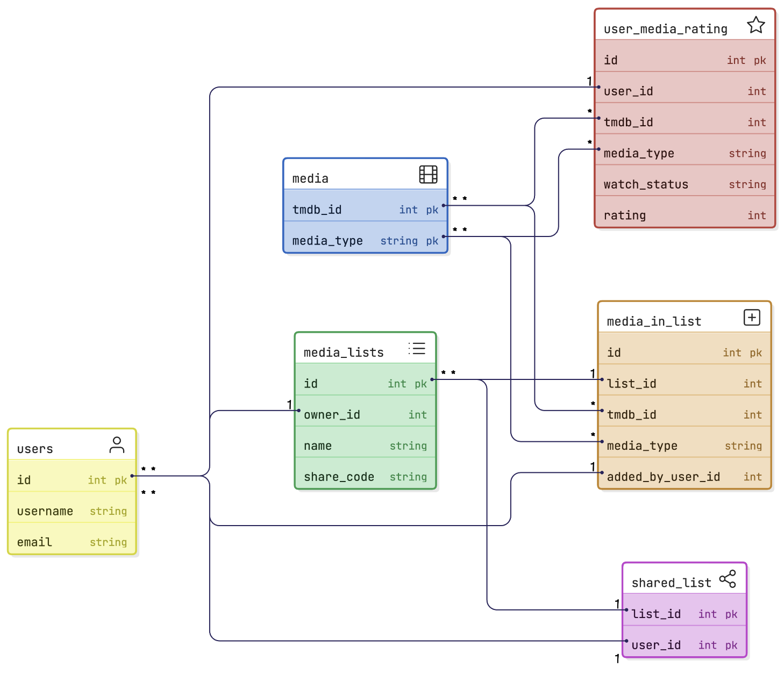Click the star icon on user_media_rating
The width and height of the screenshot is (784, 675).
click(x=756, y=25)
